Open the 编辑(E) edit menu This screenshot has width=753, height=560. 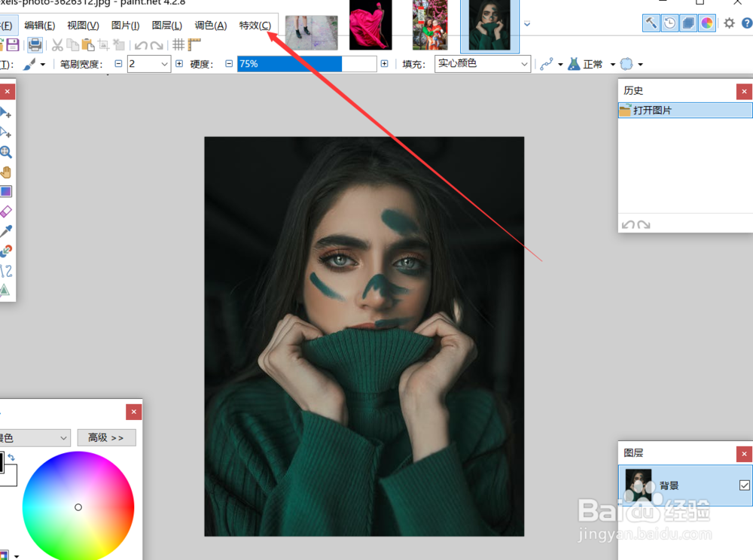click(40, 26)
